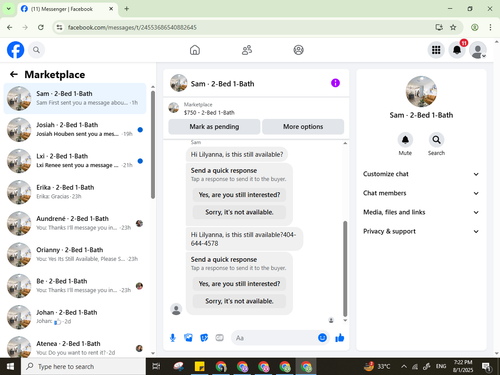Choose a sticker from the sticker icon

(x=204, y=338)
